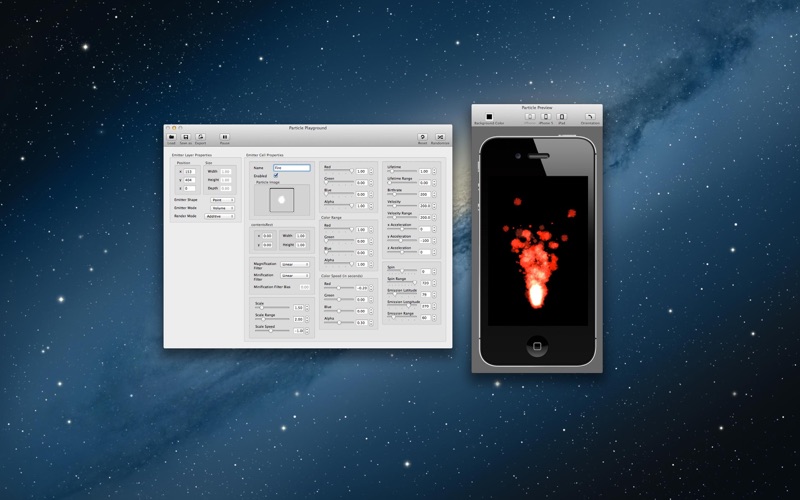Click the Birthrate slider

402,194
